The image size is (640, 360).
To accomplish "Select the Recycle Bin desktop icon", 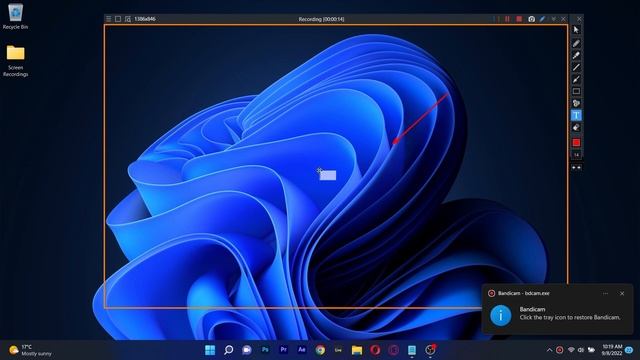I will (16, 16).
